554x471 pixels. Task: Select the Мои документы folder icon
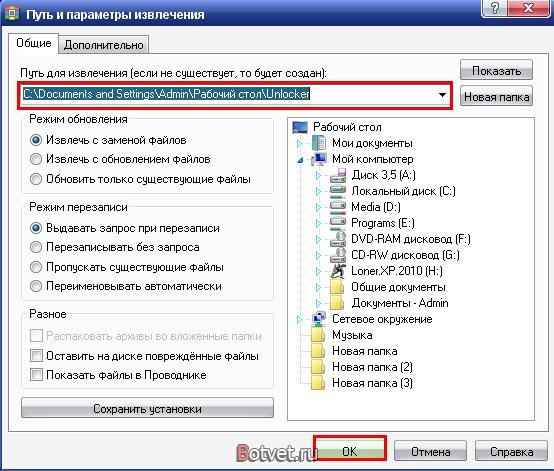[319, 143]
